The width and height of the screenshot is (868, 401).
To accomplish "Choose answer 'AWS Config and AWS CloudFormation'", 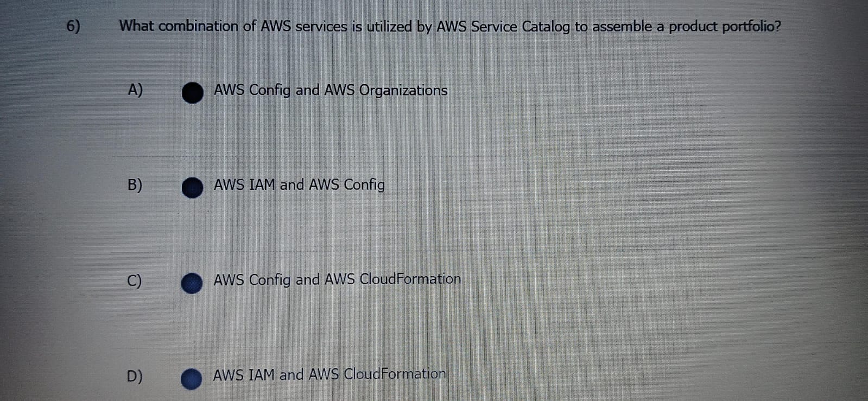I will point(337,279).
